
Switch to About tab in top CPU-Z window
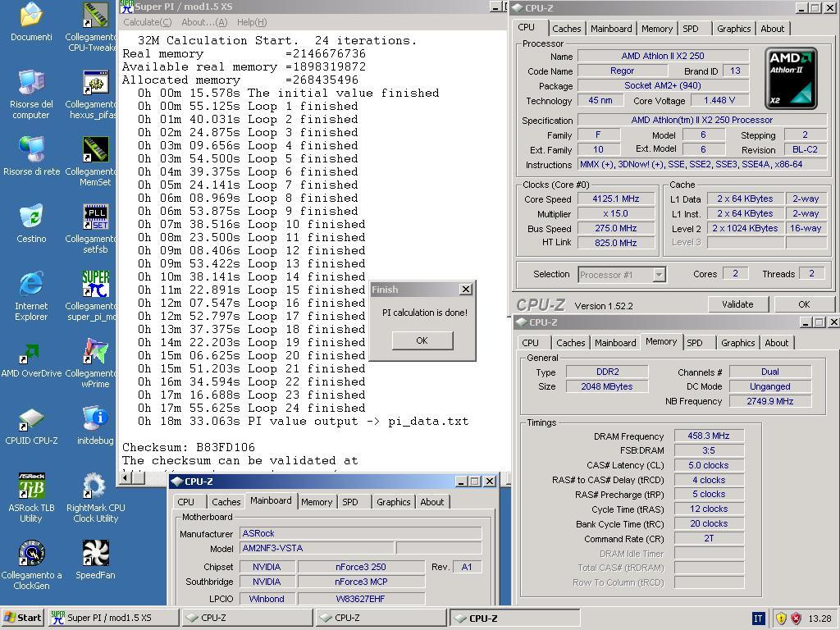click(772, 29)
